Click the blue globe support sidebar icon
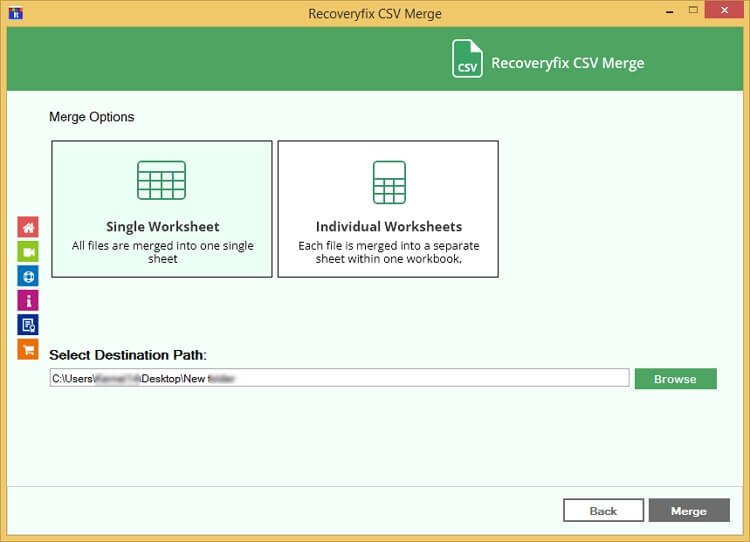Image resolution: width=750 pixels, height=542 pixels. click(x=28, y=276)
